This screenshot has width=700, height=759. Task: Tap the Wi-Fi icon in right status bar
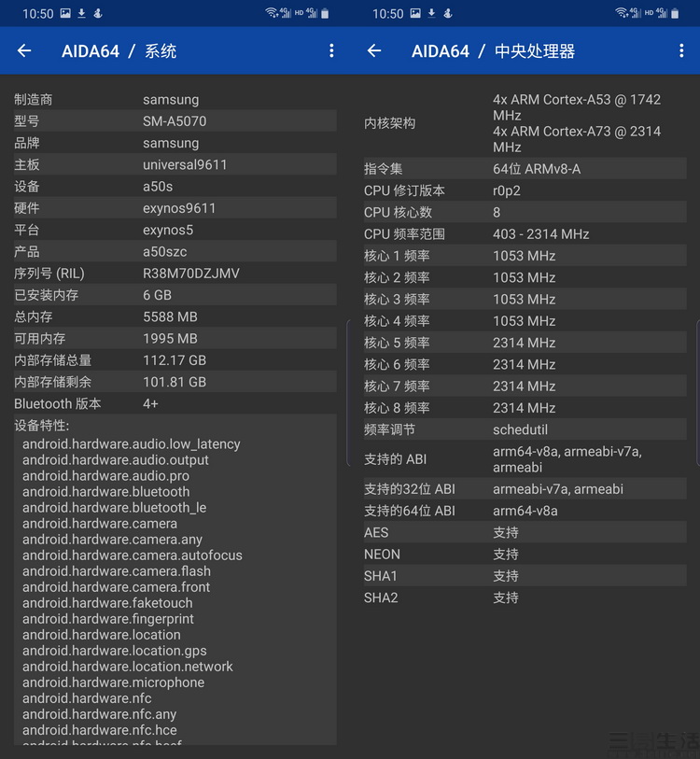click(622, 13)
